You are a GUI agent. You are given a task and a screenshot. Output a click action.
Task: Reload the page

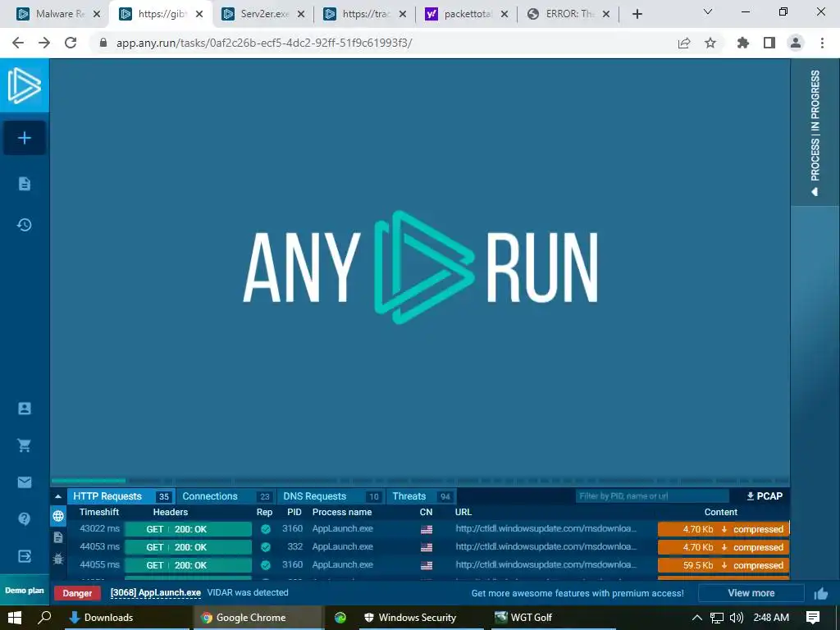pos(71,43)
